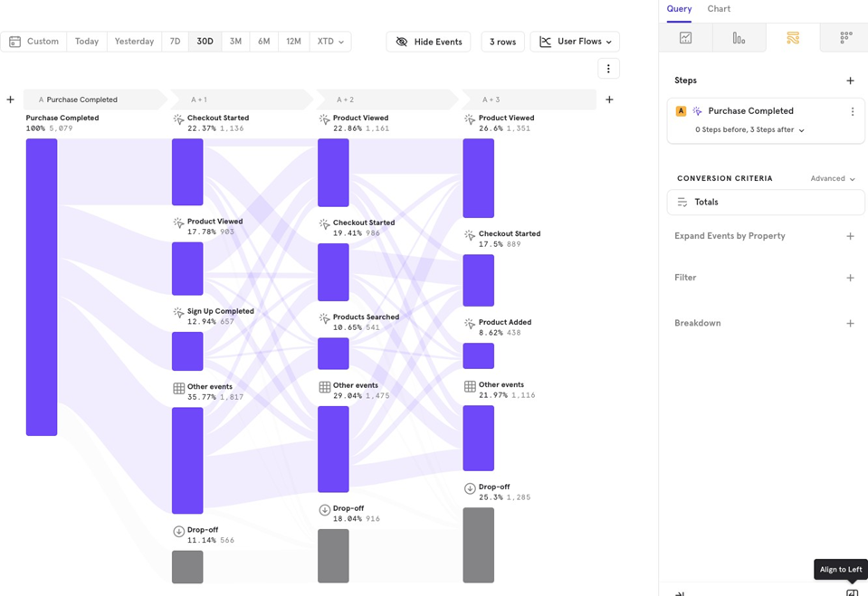Image resolution: width=868 pixels, height=596 pixels.
Task: Add a new step with Steps plus icon
Action: pyautogui.click(x=850, y=80)
